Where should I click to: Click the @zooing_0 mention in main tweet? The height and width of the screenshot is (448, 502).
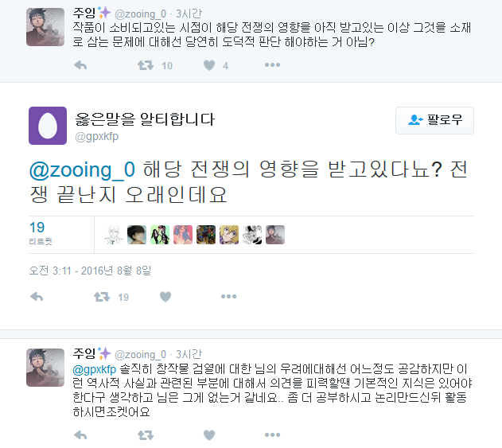tap(82, 170)
